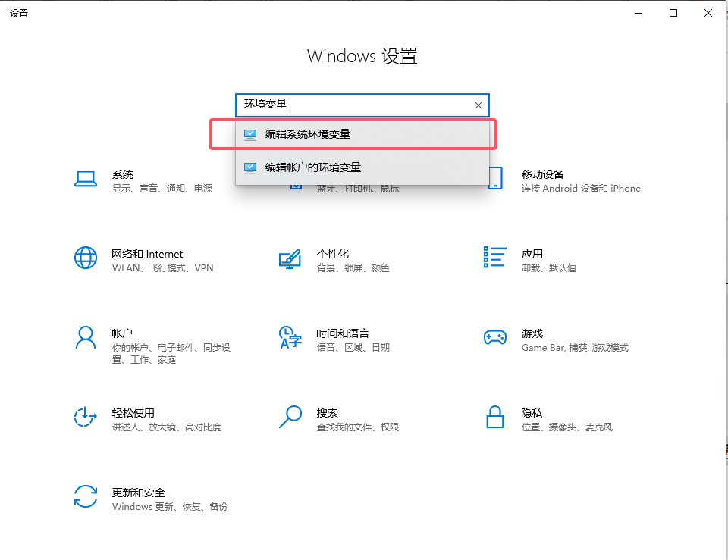Open 游戏 settings title
The height and width of the screenshot is (560, 728).
tap(532, 333)
